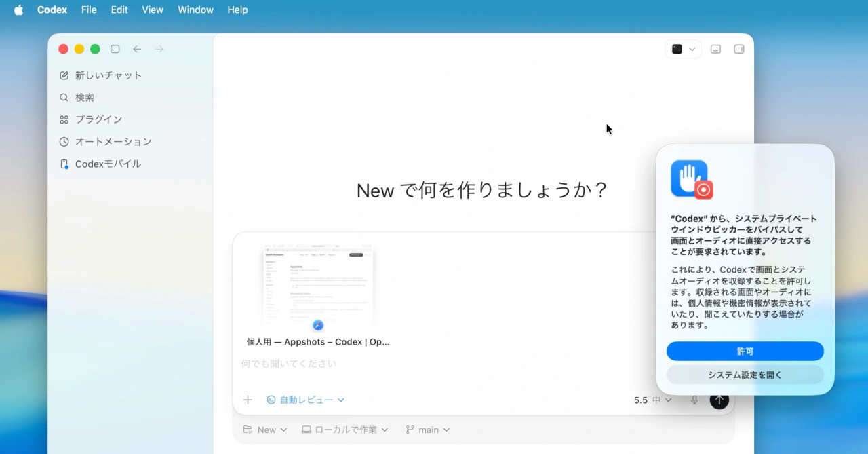
Task: Click 許可 in the permission dialog
Action: pos(745,352)
